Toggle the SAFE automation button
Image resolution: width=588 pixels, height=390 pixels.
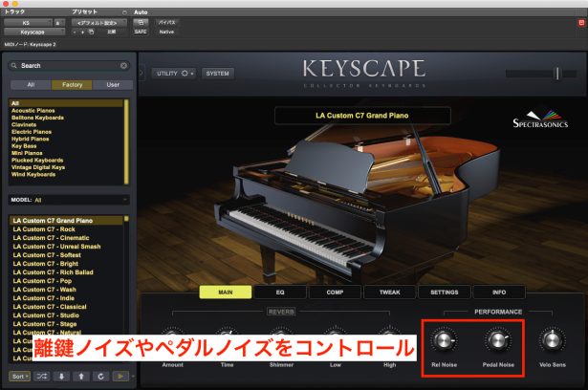point(141,32)
